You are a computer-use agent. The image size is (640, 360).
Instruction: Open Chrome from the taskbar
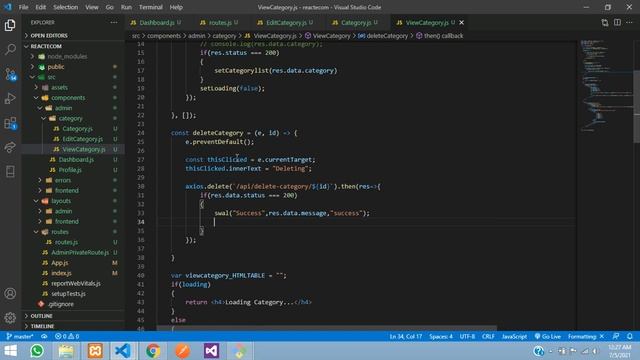[x=153, y=351]
